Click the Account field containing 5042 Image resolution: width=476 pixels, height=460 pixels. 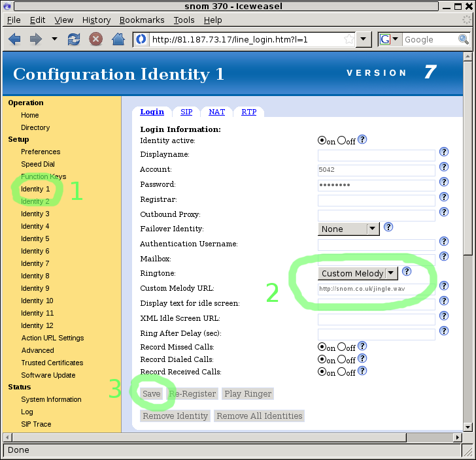(x=377, y=170)
